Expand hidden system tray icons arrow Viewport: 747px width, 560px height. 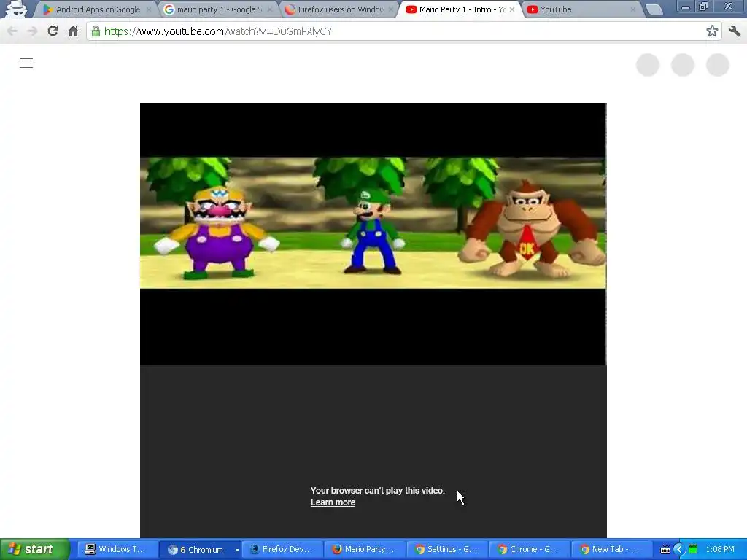coord(679,550)
